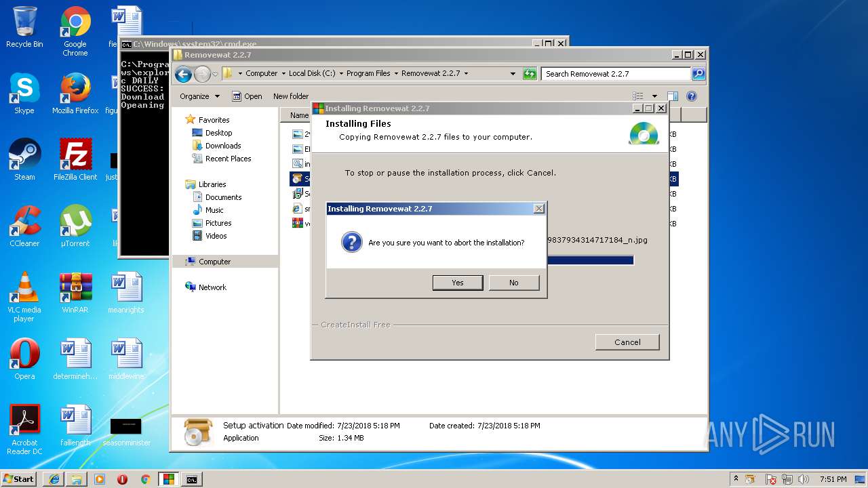Screen dimensions: 868x488
Task: Click the installer disc icon
Action: tap(644, 133)
